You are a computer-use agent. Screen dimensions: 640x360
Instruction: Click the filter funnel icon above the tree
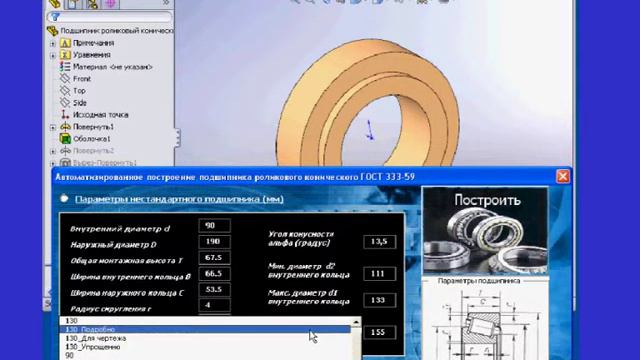pyautogui.click(x=55, y=17)
